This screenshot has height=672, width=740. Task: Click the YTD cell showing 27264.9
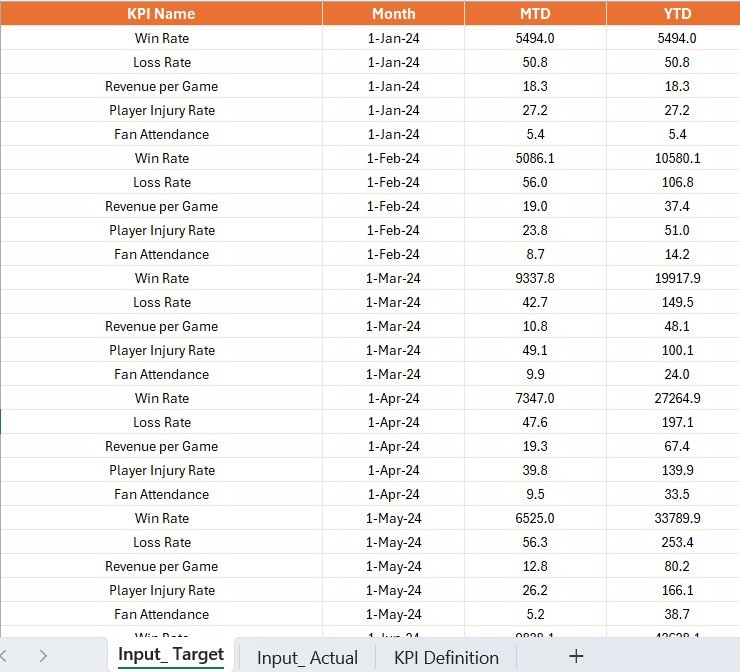[677, 398]
